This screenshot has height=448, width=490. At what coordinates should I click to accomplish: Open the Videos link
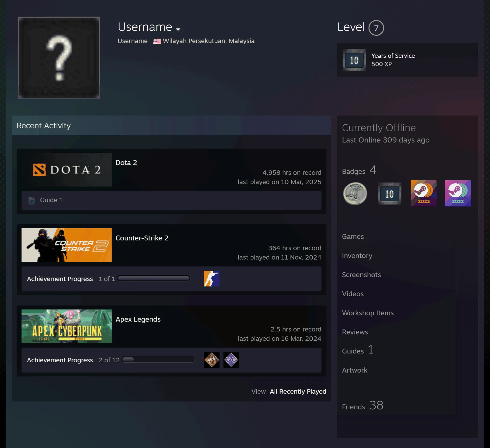pos(353,294)
